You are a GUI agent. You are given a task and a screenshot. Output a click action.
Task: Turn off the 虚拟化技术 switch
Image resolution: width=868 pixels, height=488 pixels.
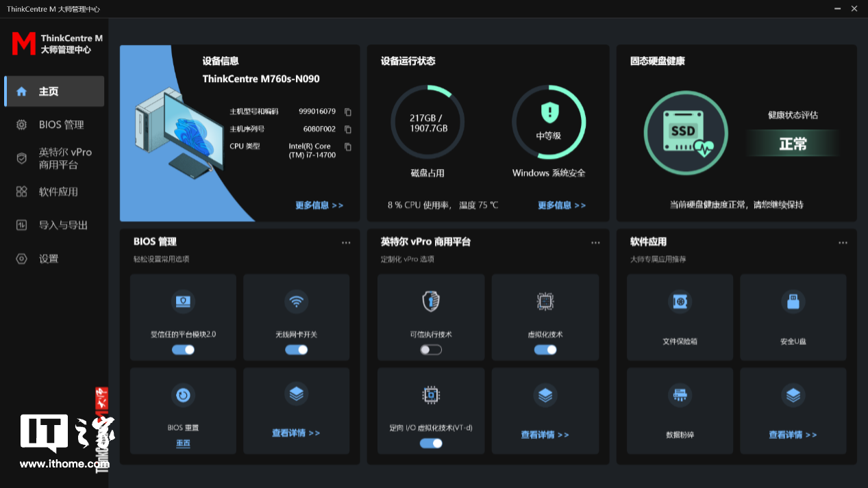(x=545, y=350)
